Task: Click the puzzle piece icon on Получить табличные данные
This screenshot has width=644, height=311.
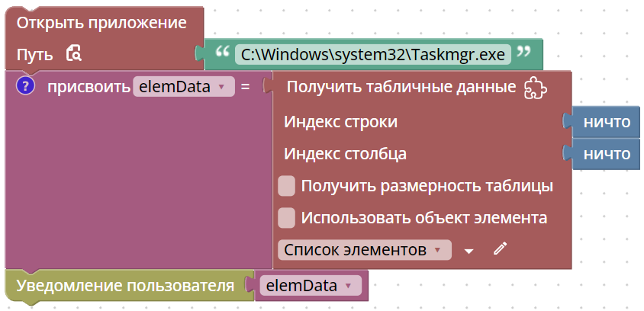Action: (x=536, y=88)
